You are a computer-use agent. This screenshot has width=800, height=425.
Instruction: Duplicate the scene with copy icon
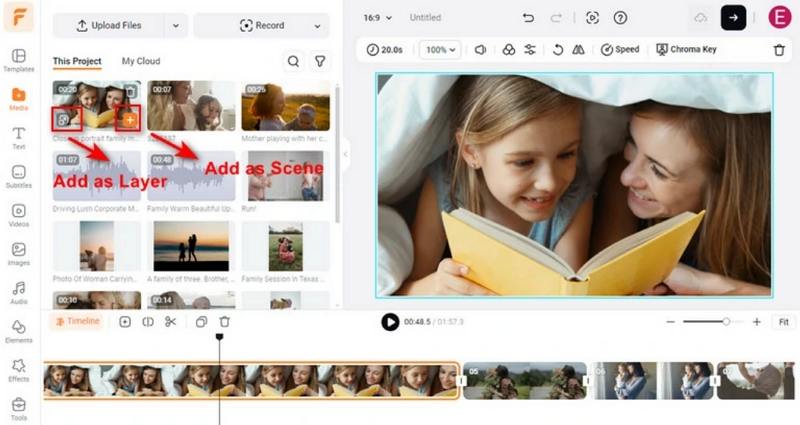202,321
